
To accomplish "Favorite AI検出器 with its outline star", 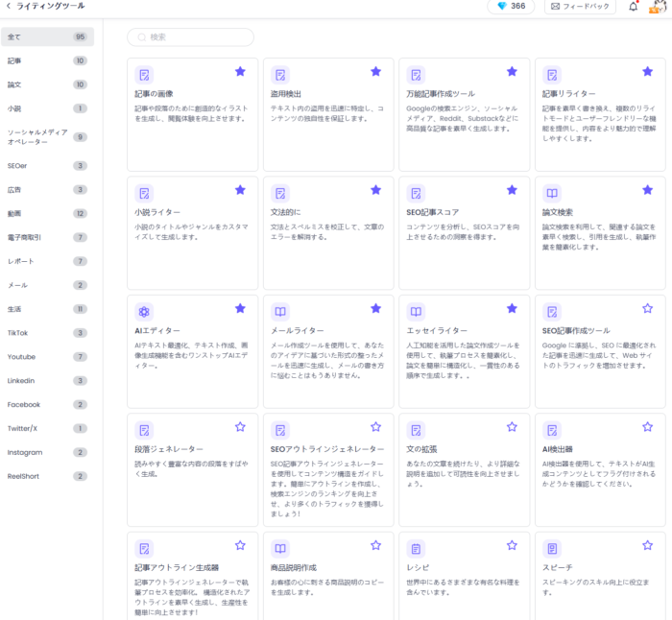I will (648, 427).
